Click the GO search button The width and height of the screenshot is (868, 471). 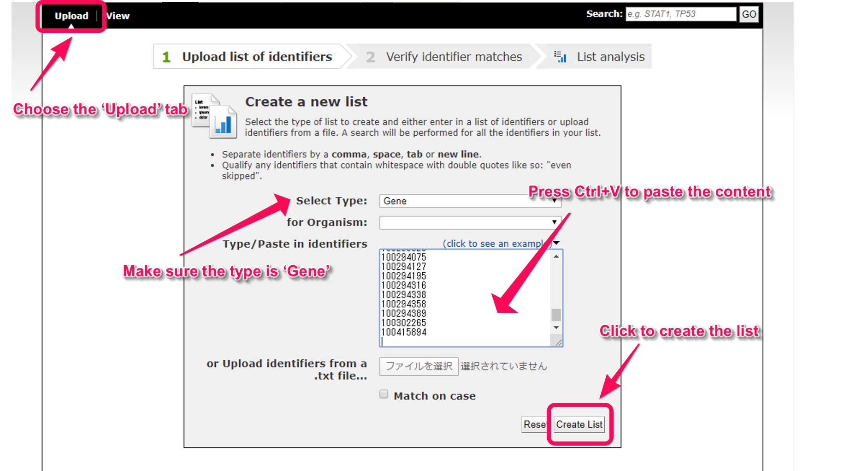[x=749, y=14]
